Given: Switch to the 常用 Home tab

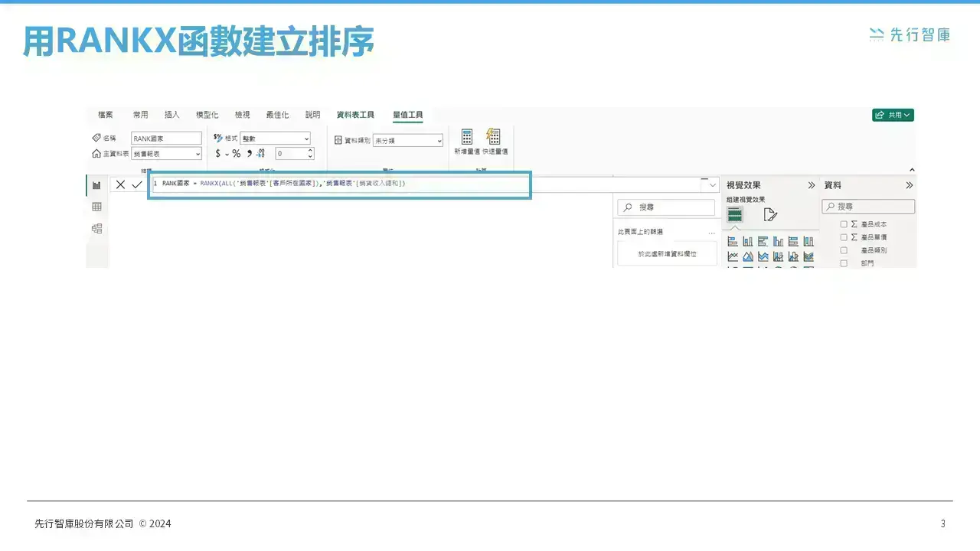Looking at the screenshot, I should click(x=140, y=115).
